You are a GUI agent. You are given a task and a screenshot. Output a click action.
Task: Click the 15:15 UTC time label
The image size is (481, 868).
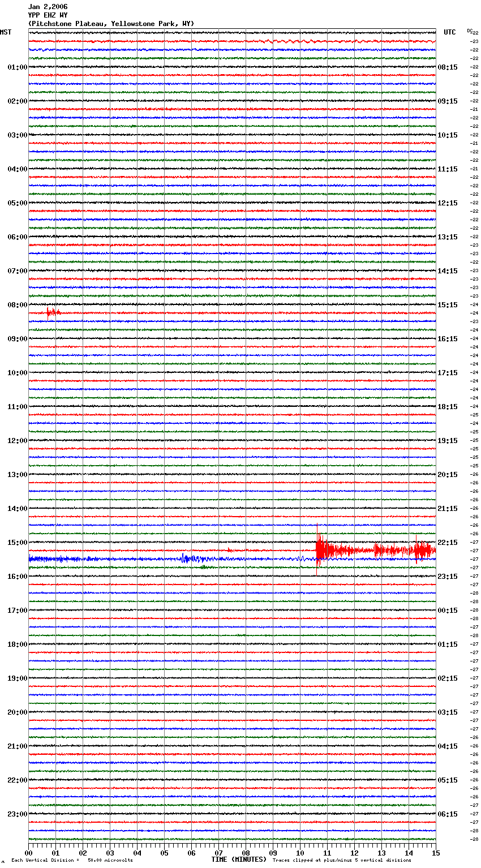[448, 305]
